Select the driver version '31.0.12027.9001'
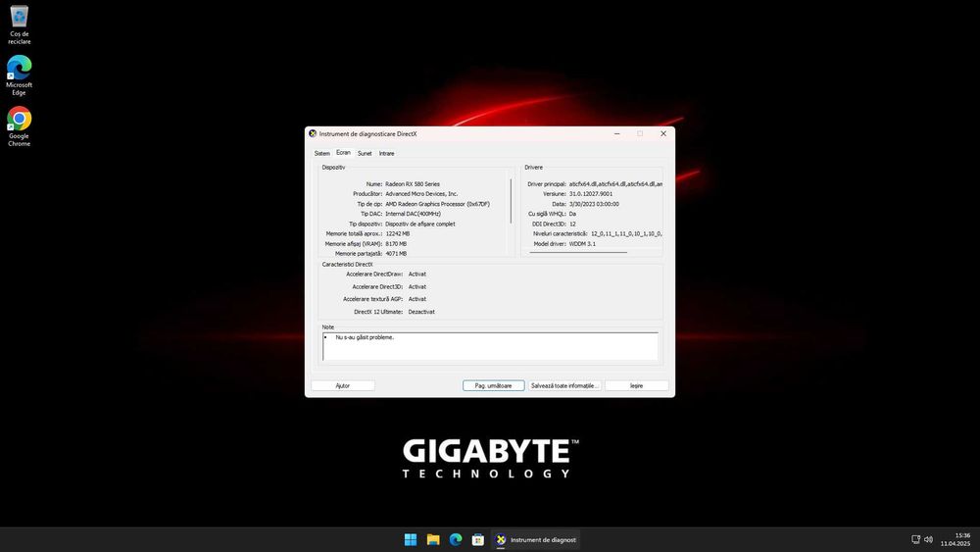 [x=591, y=194]
